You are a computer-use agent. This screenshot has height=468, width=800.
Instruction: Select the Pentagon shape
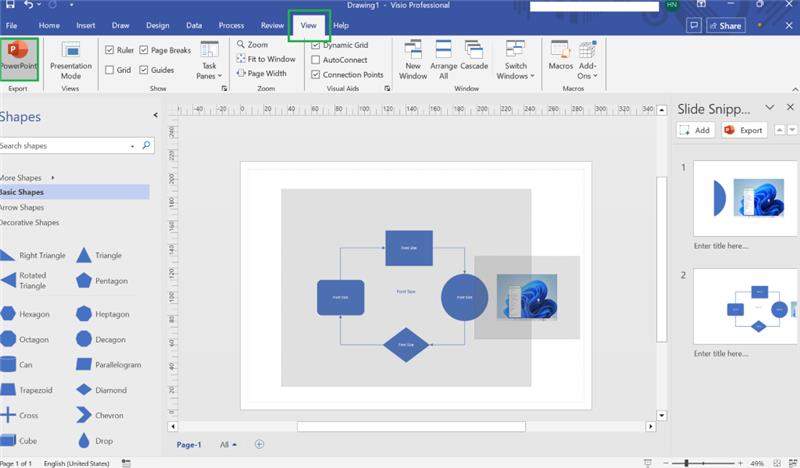point(102,281)
